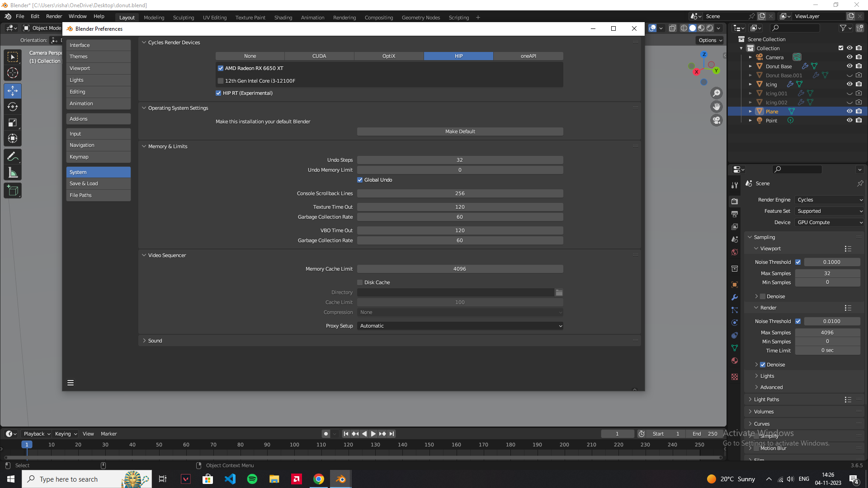Screen dimensions: 868x488
Task: Select the 3D Cursor tool
Action: coord(13,73)
